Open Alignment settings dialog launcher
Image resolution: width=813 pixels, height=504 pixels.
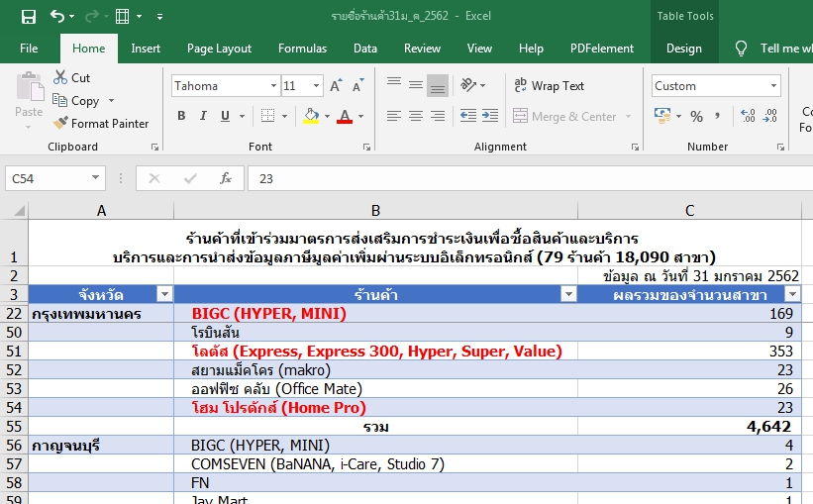tap(635, 148)
